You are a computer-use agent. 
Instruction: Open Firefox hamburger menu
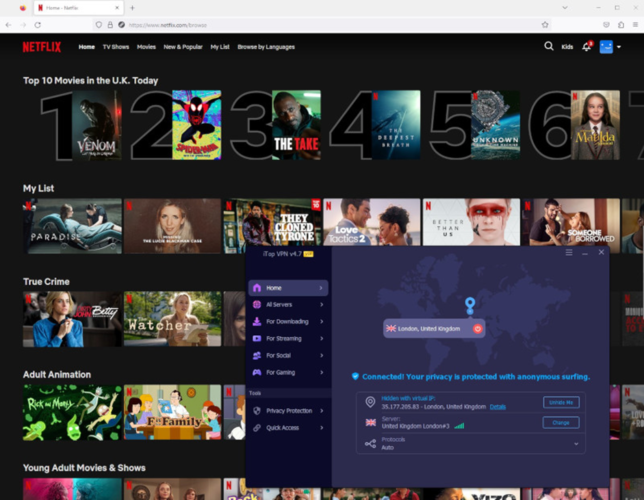tap(635, 25)
